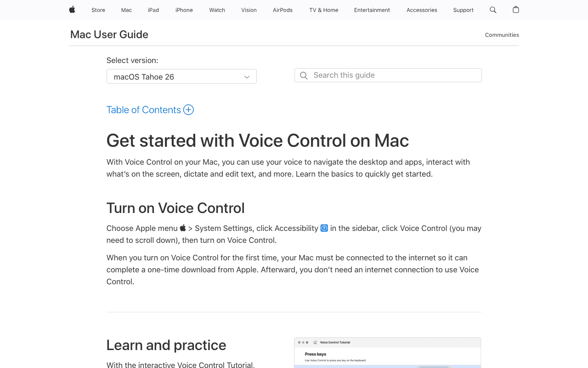588x368 pixels.
Task: Click the Accessibility icon in the instructions text
Action: [x=324, y=228]
